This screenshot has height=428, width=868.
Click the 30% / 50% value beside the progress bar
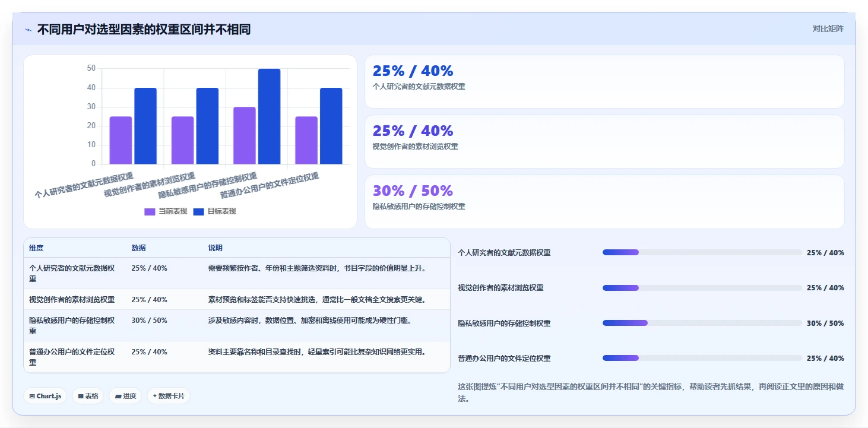pos(825,323)
